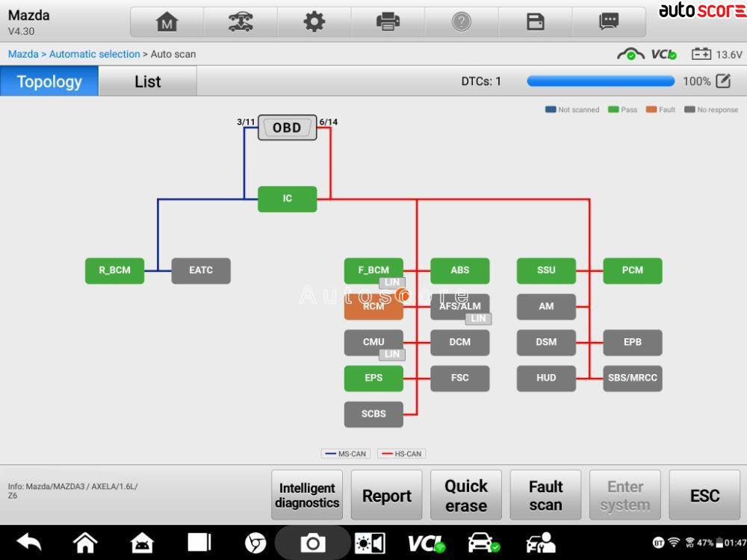
Task: Select the Topology tab
Action: [49, 81]
